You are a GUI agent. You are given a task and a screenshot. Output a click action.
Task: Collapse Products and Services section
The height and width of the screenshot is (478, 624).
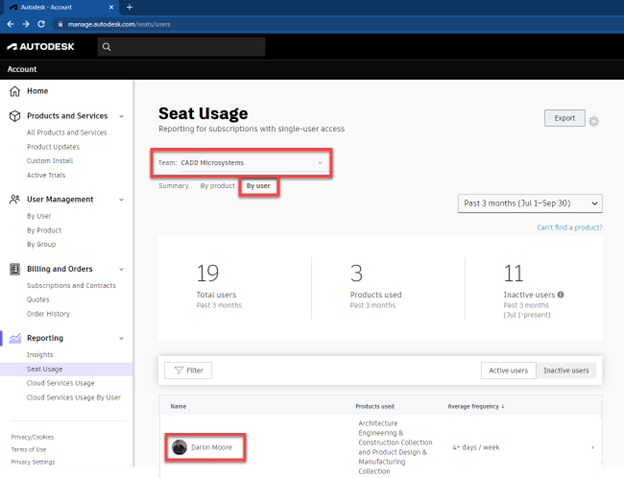click(x=121, y=116)
